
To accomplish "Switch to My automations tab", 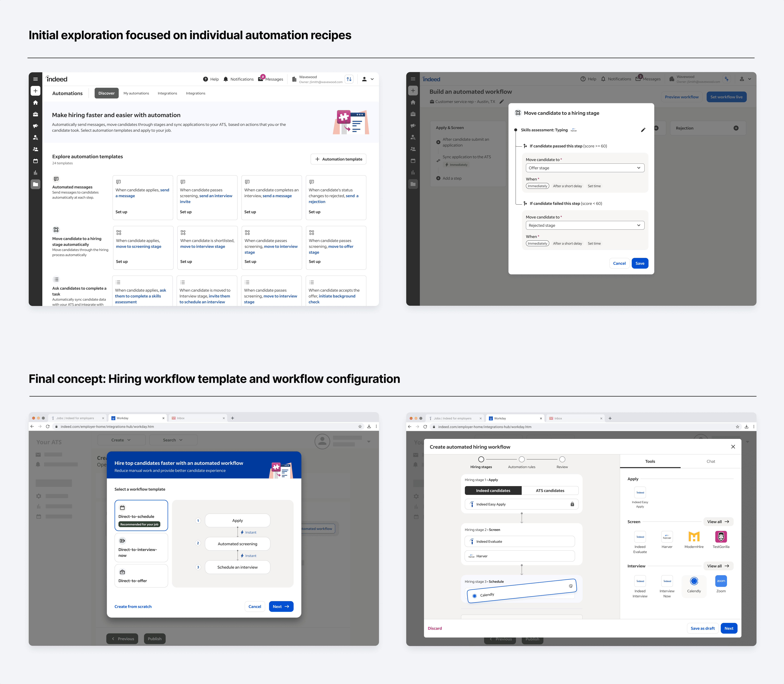I will click(136, 93).
